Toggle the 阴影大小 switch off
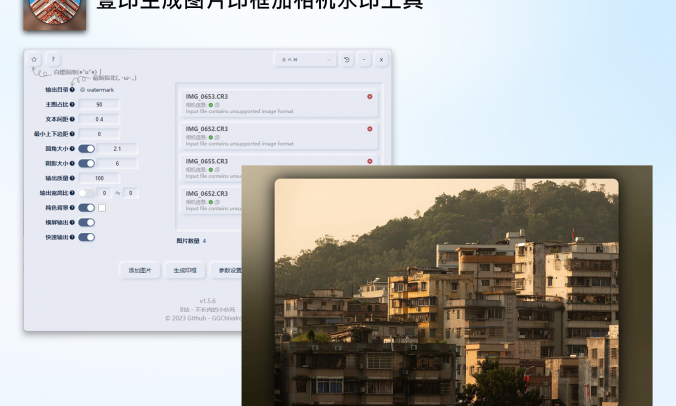Viewport: 676px width, 406px height. pyautogui.click(x=87, y=163)
